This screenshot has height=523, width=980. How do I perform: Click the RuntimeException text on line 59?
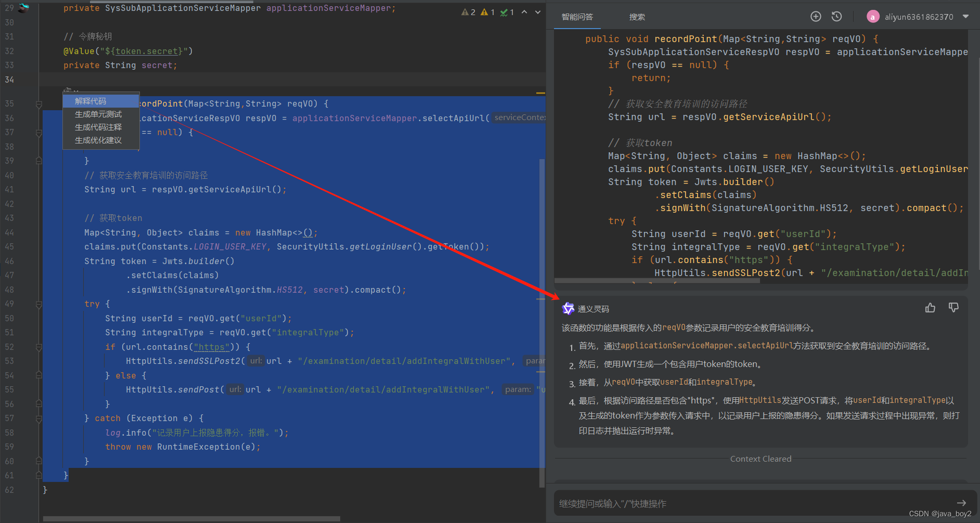[x=198, y=447]
